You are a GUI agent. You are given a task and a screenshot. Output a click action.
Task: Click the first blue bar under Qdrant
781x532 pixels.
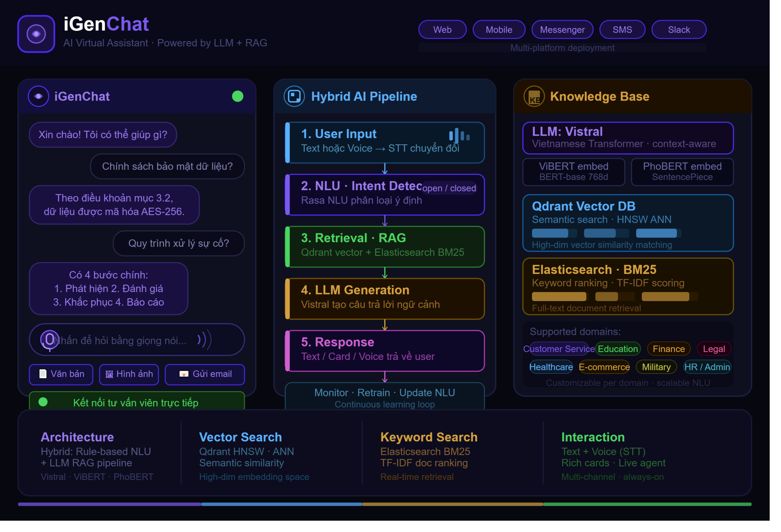(x=550, y=233)
